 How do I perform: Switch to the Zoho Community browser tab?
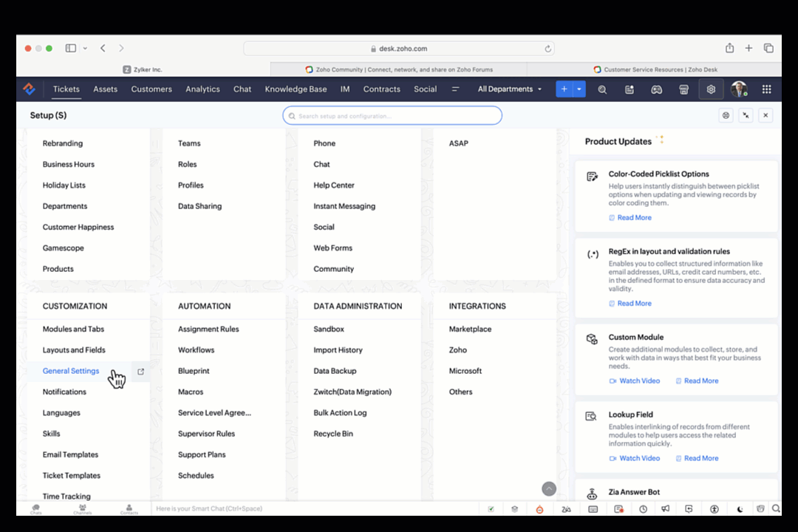[x=399, y=69]
